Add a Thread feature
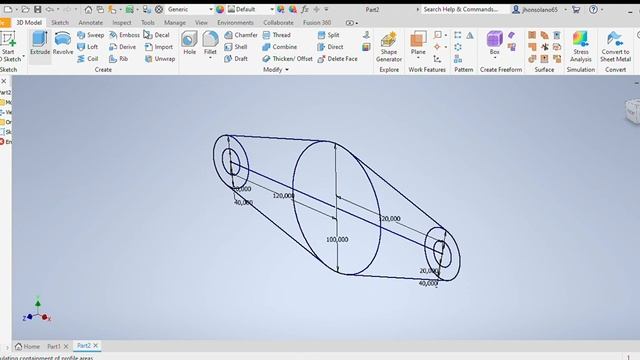The height and width of the screenshot is (360, 640). [x=277, y=35]
